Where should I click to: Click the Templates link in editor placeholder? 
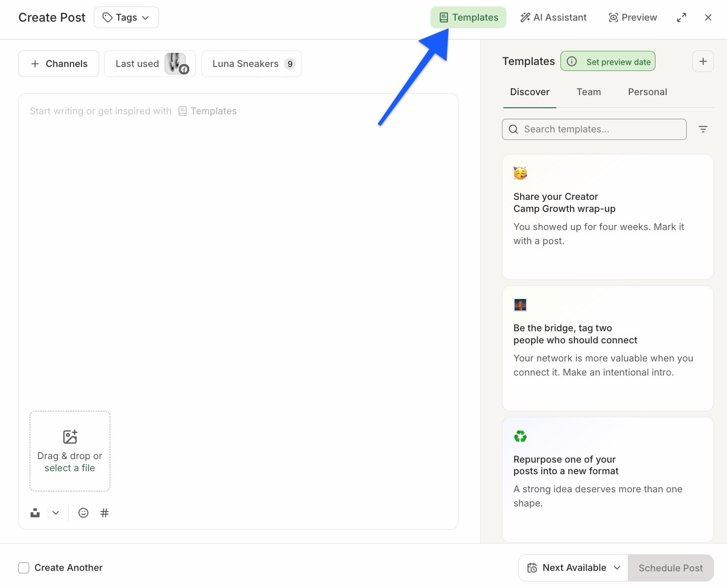(207, 111)
